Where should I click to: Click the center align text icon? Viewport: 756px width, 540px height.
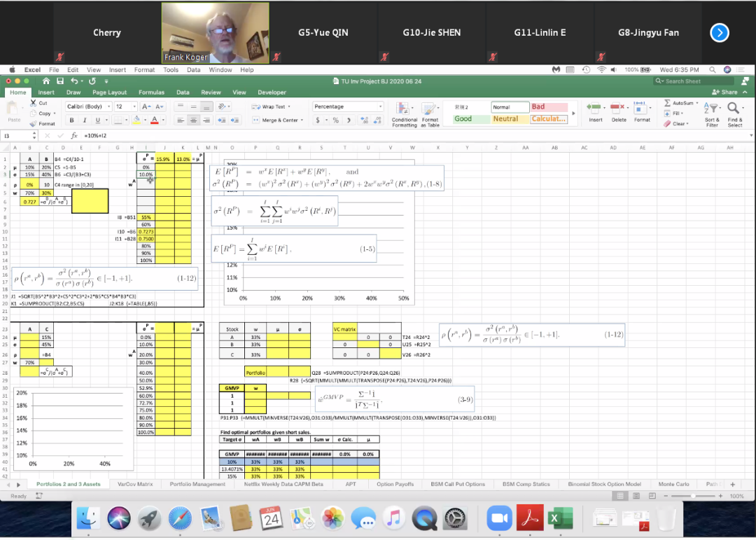(194, 120)
